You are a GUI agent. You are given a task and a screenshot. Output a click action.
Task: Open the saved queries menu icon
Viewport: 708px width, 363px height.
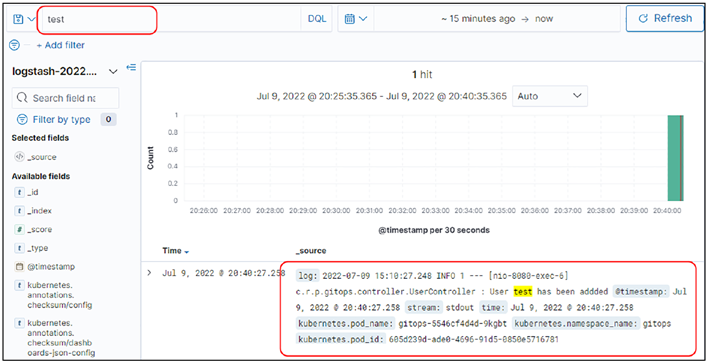coord(23,19)
